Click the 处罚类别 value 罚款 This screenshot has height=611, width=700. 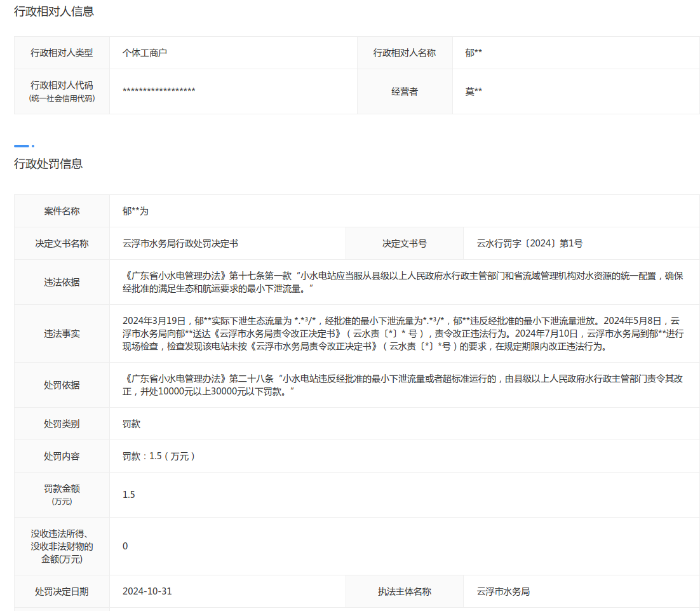click(x=131, y=424)
